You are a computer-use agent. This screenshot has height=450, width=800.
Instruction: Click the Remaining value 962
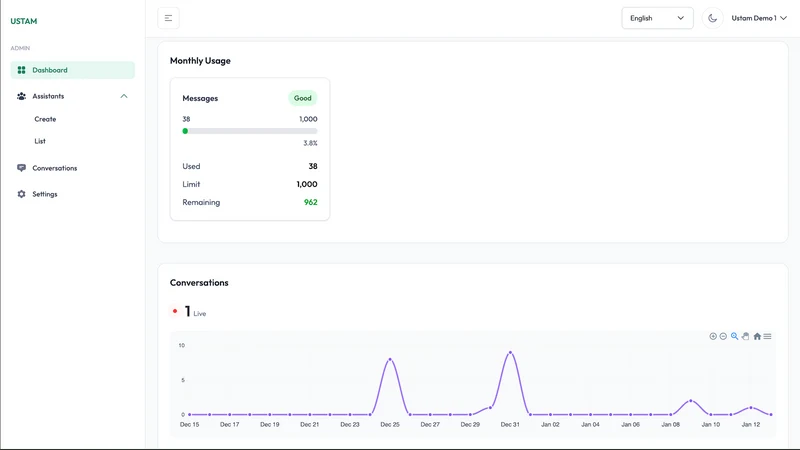point(311,202)
